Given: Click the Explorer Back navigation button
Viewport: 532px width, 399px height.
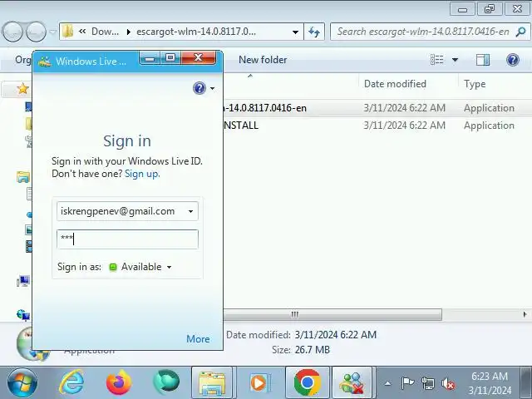Looking at the screenshot, I should point(12,32).
